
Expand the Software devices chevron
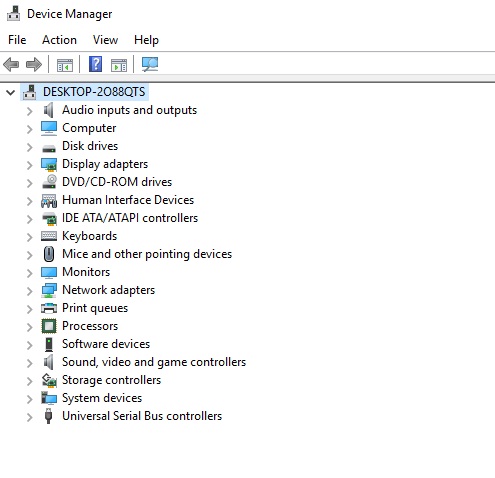pyautogui.click(x=30, y=345)
